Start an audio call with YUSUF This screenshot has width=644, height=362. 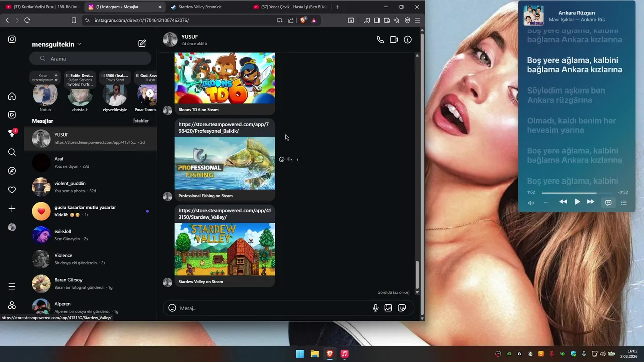pyautogui.click(x=380, y=40)
